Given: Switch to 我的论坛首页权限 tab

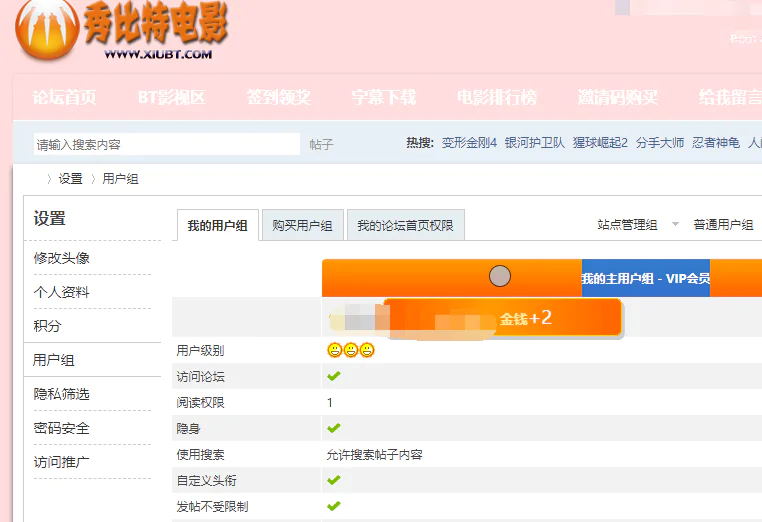Looking at the screenshot, I should pyautogui.click(x=406, y=225).
